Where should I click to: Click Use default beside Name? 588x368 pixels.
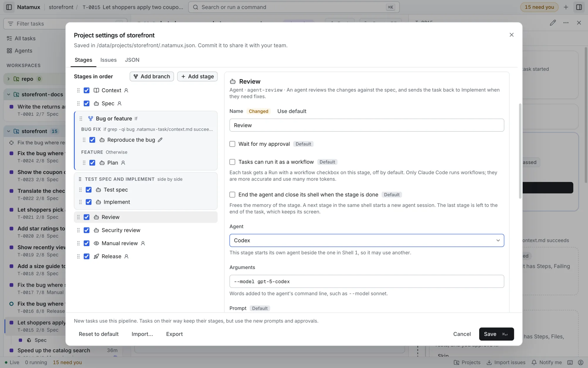tap(292, 111)
